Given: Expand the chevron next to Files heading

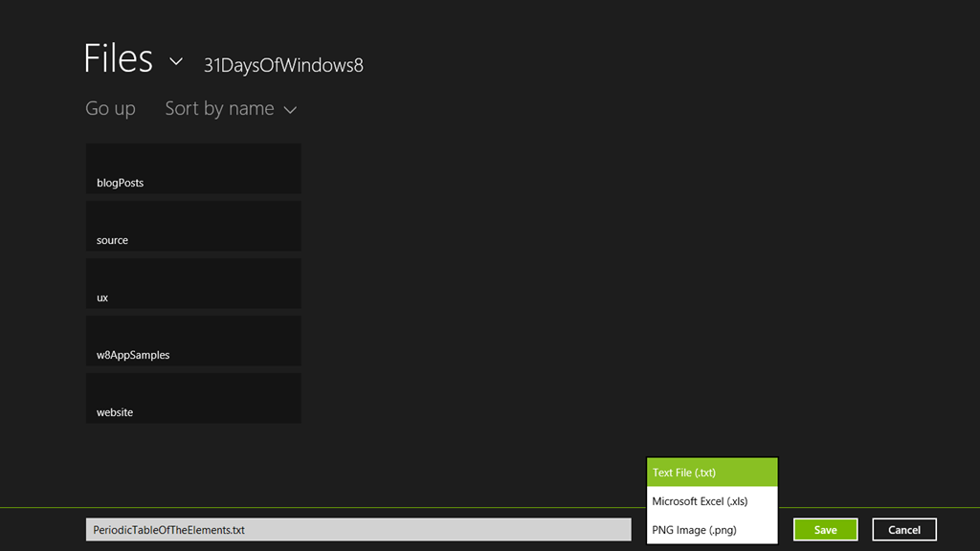Looking at the screenshot, I should click(176, 61).
